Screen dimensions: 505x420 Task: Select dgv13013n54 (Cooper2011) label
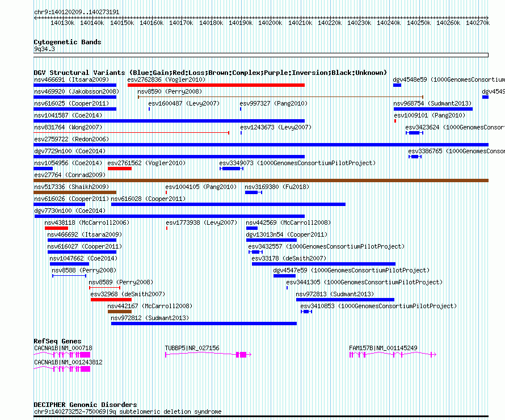click(287, 234)
